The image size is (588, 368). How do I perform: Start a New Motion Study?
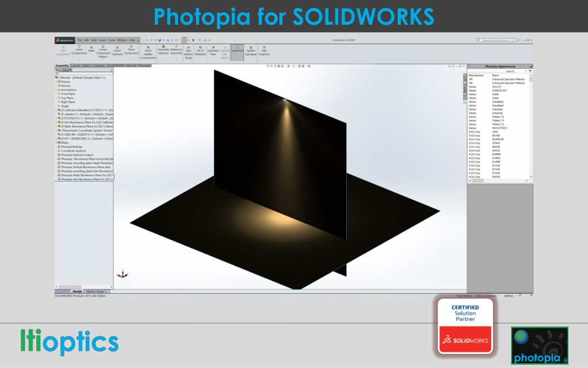188,53
